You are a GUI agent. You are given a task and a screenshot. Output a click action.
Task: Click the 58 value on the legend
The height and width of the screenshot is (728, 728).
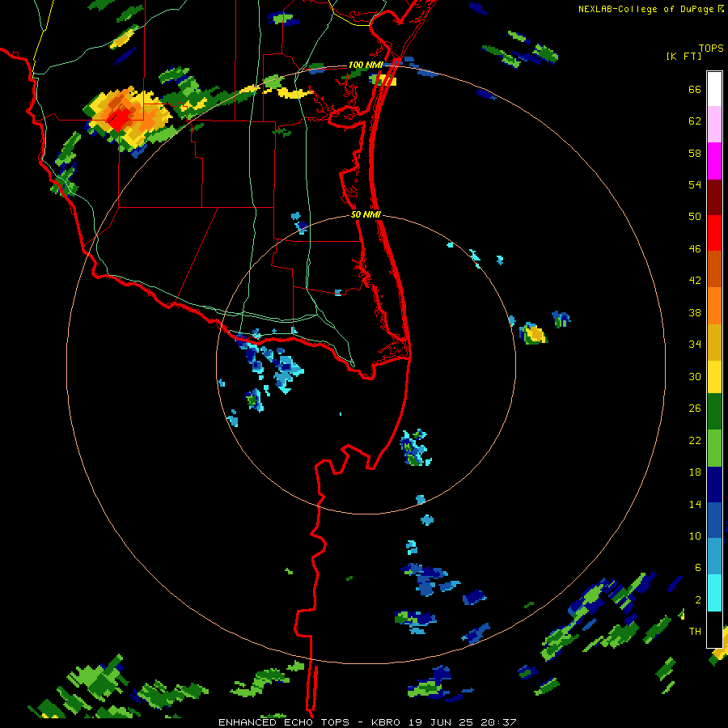695,153
